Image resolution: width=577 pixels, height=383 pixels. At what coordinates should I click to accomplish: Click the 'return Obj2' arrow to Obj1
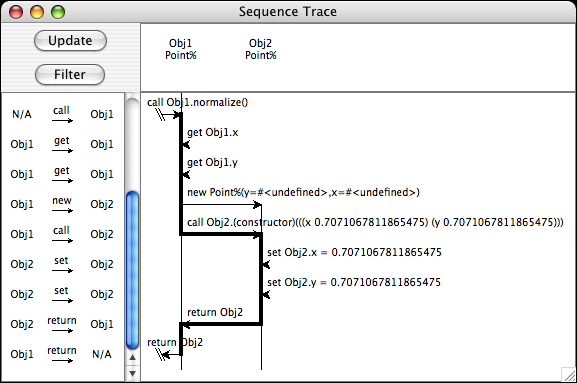[222, 324]
